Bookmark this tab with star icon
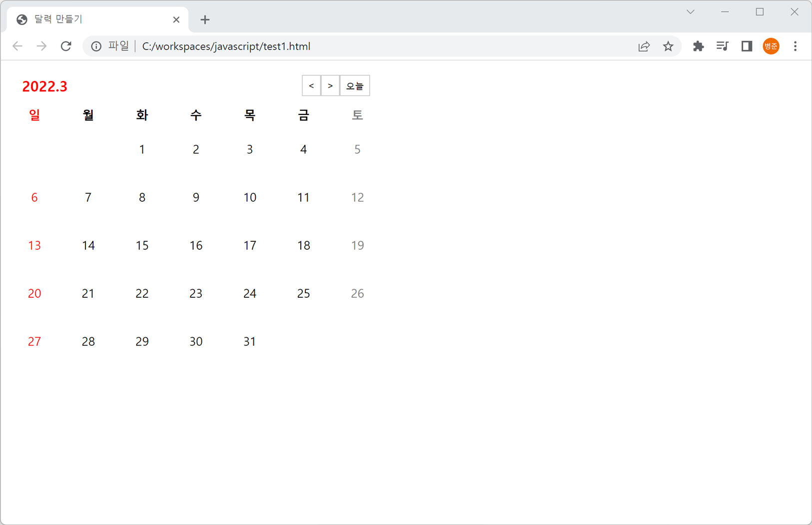 click(x=668, y=46)
